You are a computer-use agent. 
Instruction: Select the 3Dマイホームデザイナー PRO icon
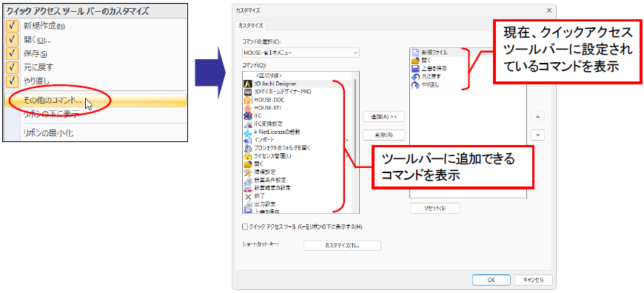[248, 92]
